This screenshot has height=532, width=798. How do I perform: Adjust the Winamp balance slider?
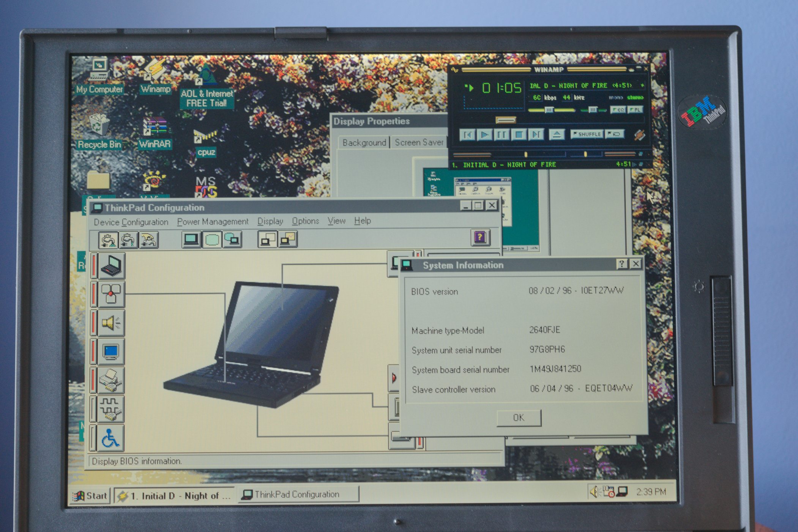594,110
